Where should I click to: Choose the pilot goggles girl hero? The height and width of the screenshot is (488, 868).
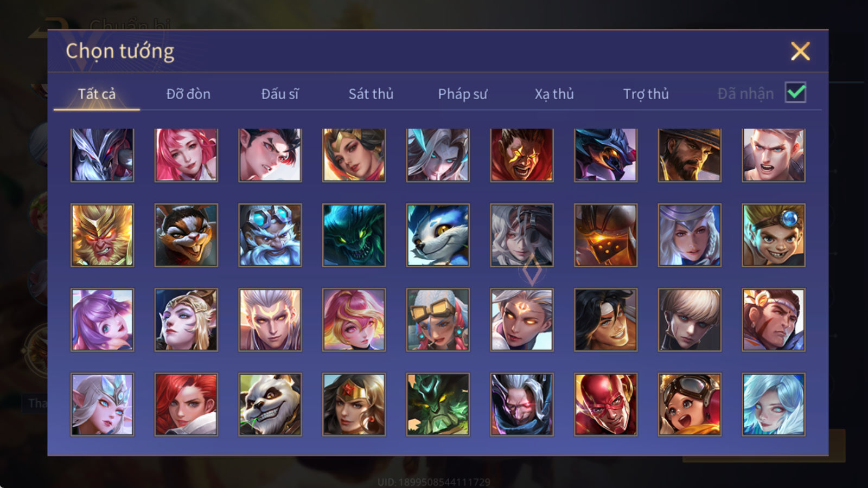(690, 404)
